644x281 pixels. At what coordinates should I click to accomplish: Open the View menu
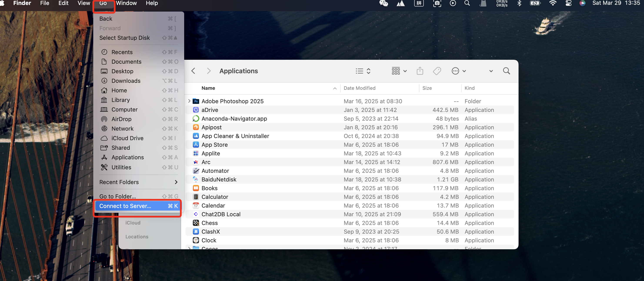[84, 3]
